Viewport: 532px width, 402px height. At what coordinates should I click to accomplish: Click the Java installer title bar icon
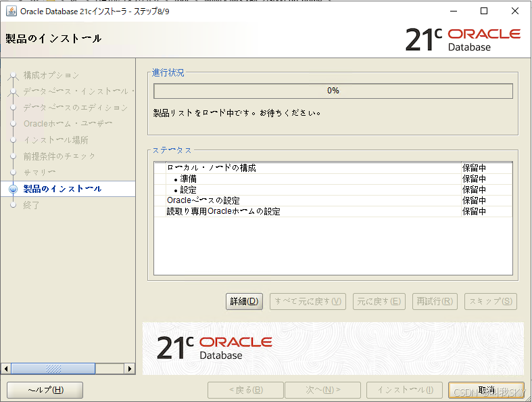coord(11,12)
